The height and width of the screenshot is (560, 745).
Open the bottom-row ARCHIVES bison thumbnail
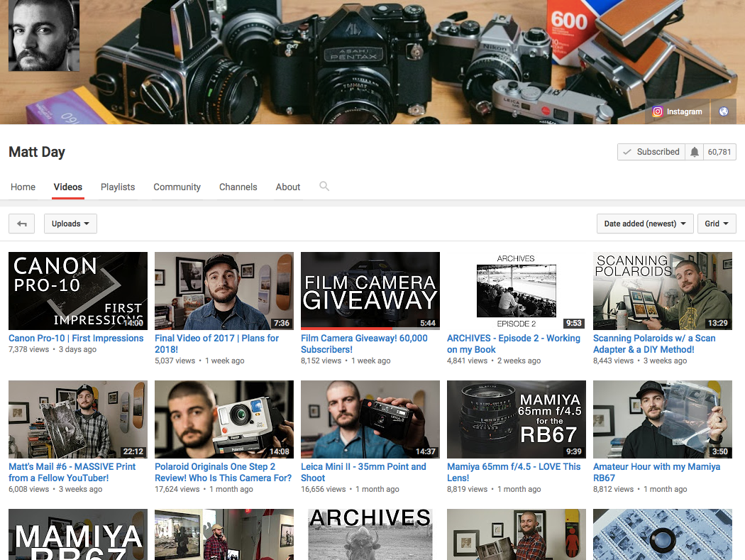pyautogui.click(x=370, y=534)
